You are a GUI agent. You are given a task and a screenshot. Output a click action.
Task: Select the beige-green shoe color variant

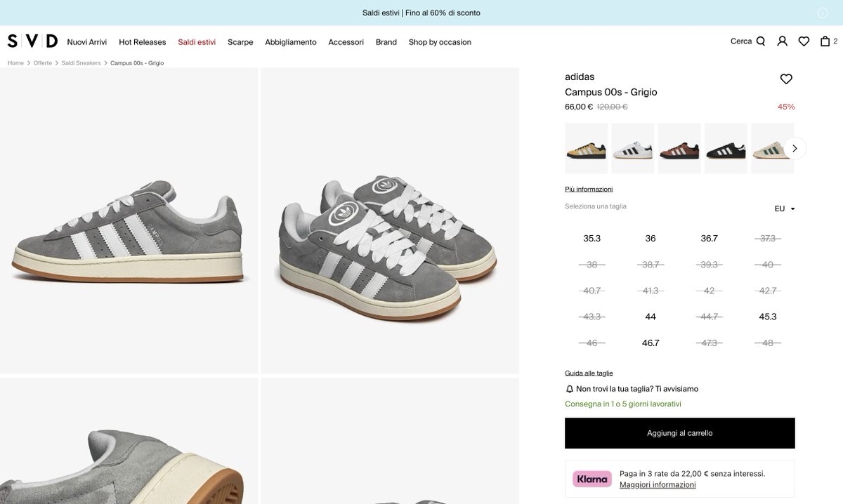(x=772, y=148)
